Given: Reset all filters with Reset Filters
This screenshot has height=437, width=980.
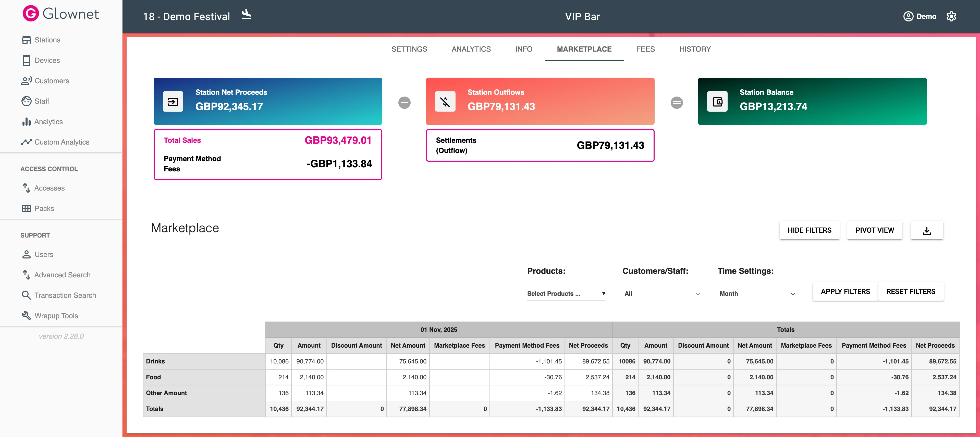Looking at the screenshot, I should (x=911, y=291).
